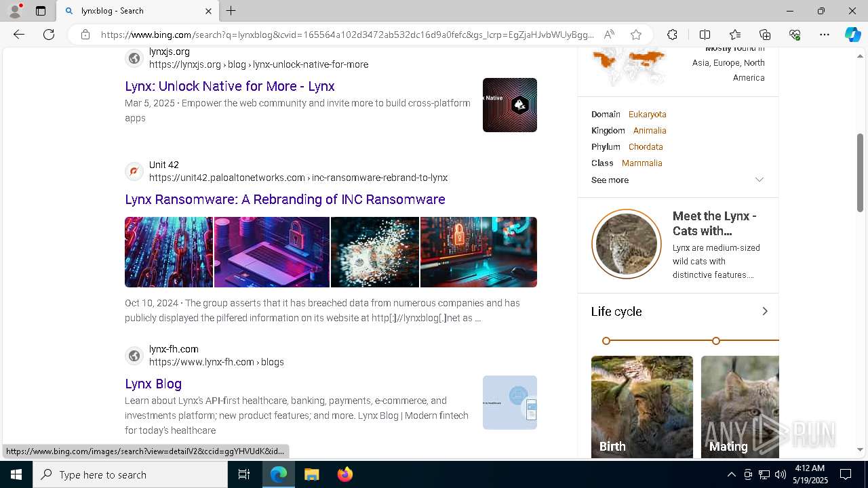Expand See more classification
The width and height of the screenshot is (868, 488).
(x=678, y=180)
